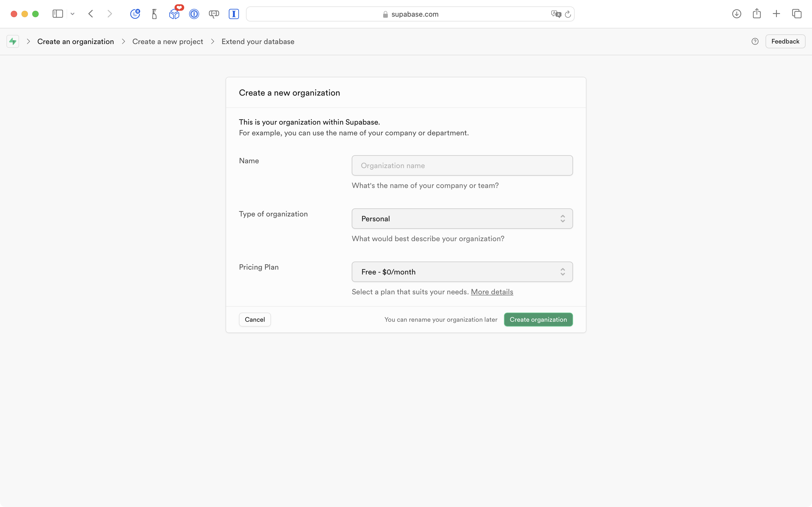Click the Safari sidebar toggle icon
The height and width of the screenshot is (507, 812).
[x=58, y=14]
